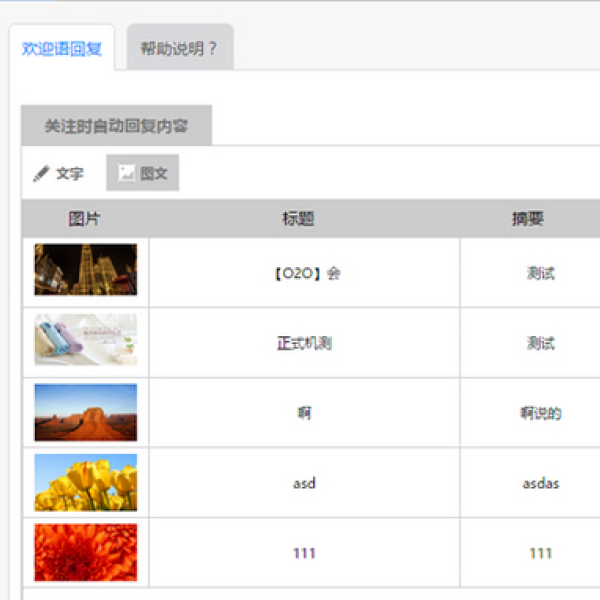
Task: Switch to the 帮助说明？ tab
Action: (x=180, y=47)
